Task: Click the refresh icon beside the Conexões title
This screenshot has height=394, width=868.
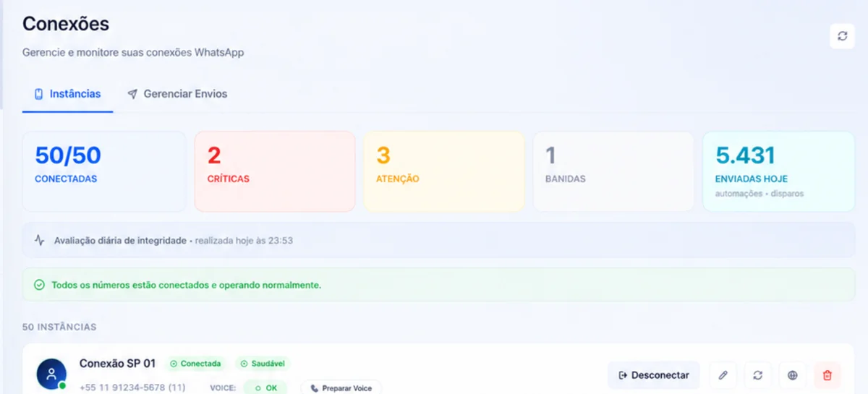Action: tap(842, 35)
